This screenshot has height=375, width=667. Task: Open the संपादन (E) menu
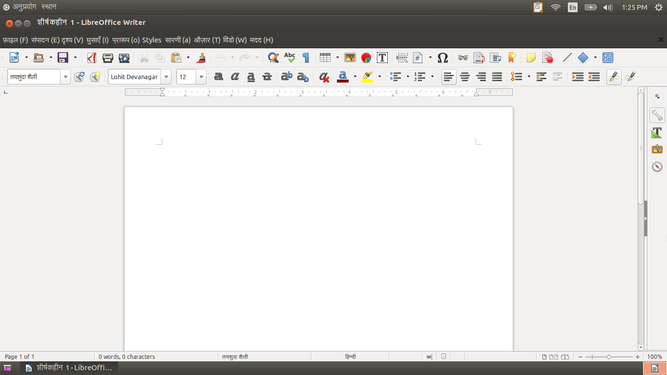45,40
